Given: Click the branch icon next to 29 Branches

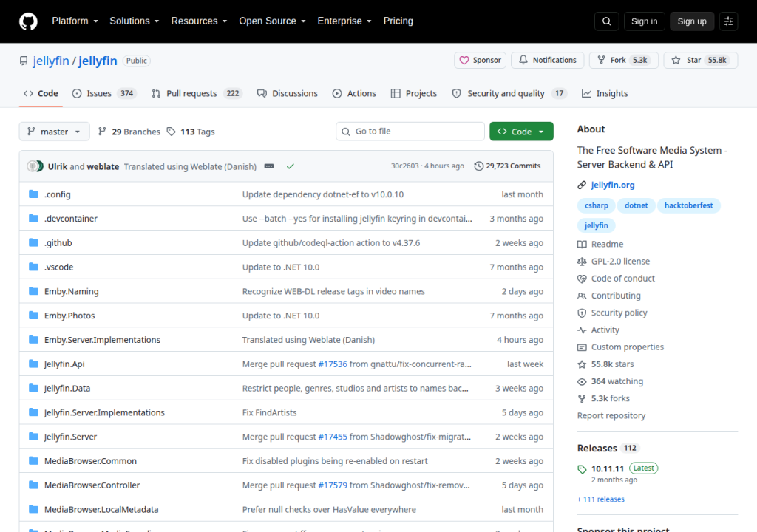Looking at the screenshot, I should coord(102,132).
